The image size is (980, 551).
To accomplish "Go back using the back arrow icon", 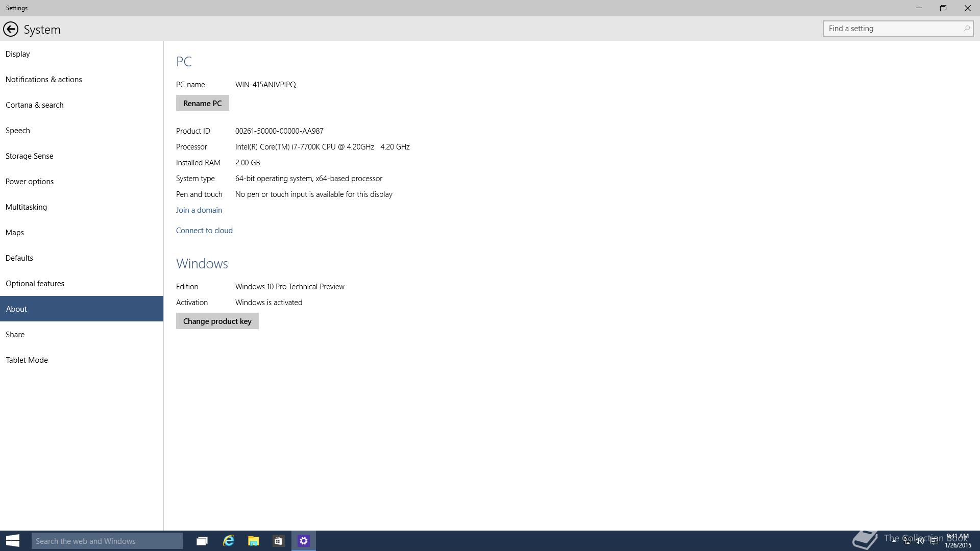I will pyautogui.click(x=11, y=29).
